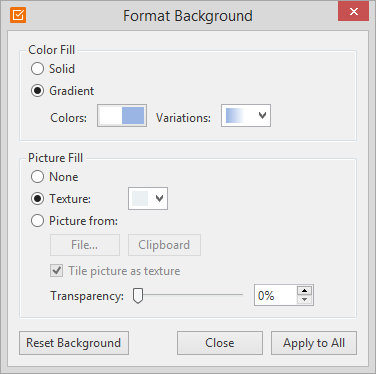Expand the Variations dropdown
The height and width of the screenshot is (374, 376).
click(246, 116)
